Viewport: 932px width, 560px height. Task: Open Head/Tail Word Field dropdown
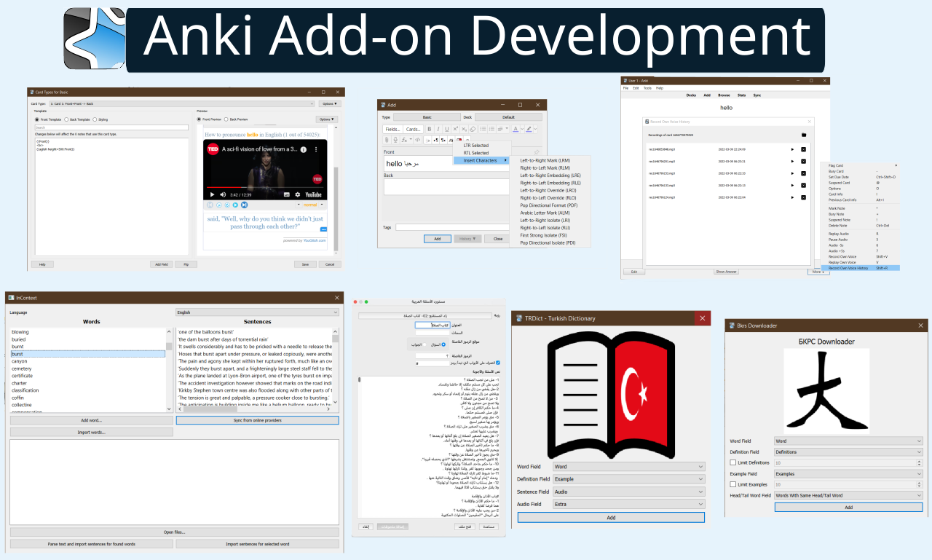[x=848, y=495]
